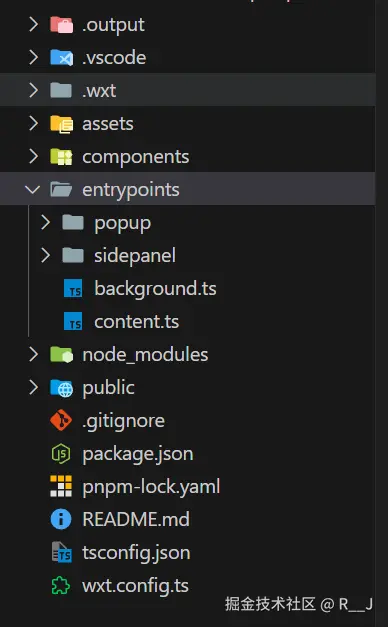388x627 pixels.
Task: Click the git icon next to .gitignore
Action: [x=61, y=420]
